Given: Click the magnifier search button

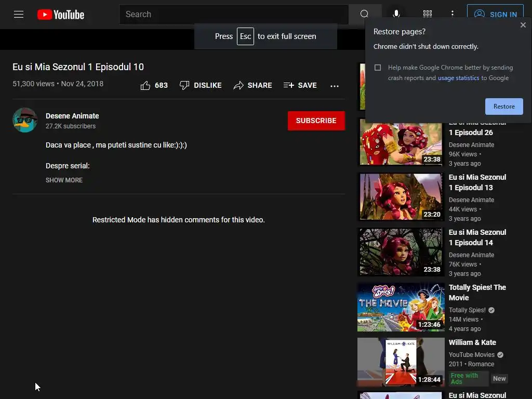Looking at the screenshot, I should point(364,14).
